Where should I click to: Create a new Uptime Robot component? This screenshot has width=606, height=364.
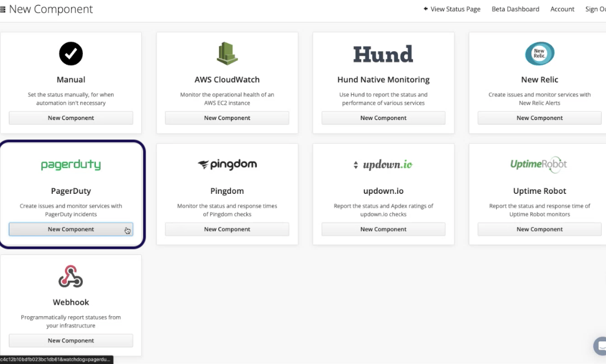coord(539,229)
